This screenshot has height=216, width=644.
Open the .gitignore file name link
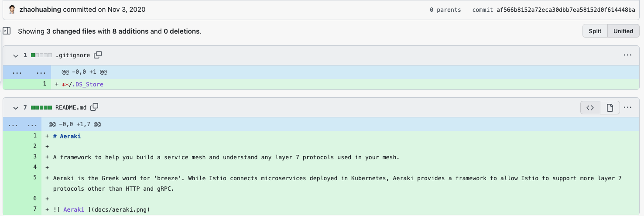[72, 55]
